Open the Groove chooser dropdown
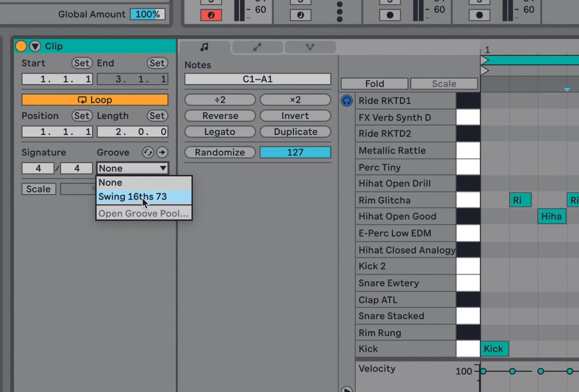The width and height of the screenshot is (579, 392). click(132, 168)
